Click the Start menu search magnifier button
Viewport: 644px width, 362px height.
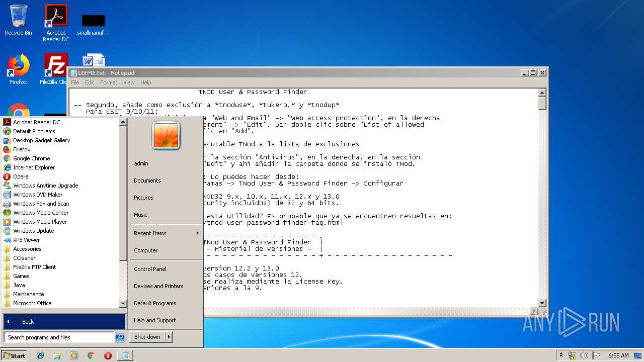[x=120, y=337]
